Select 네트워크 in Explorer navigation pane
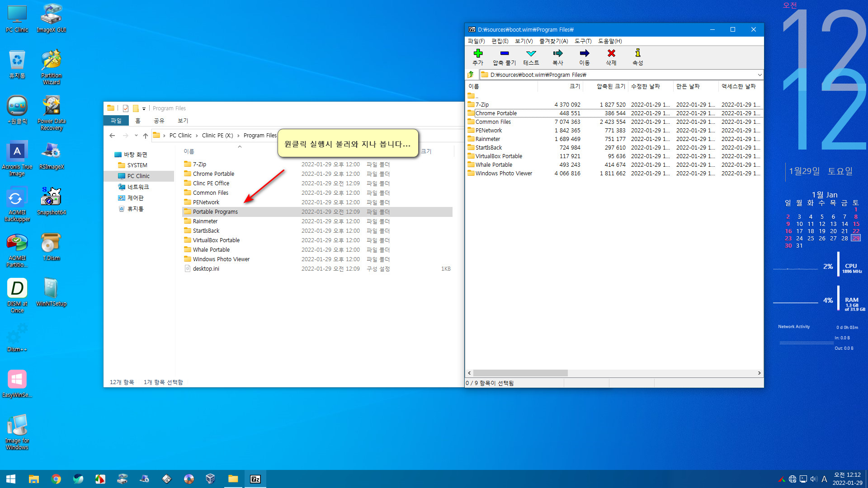The image size is (868, 488). [x=138, y=187]
